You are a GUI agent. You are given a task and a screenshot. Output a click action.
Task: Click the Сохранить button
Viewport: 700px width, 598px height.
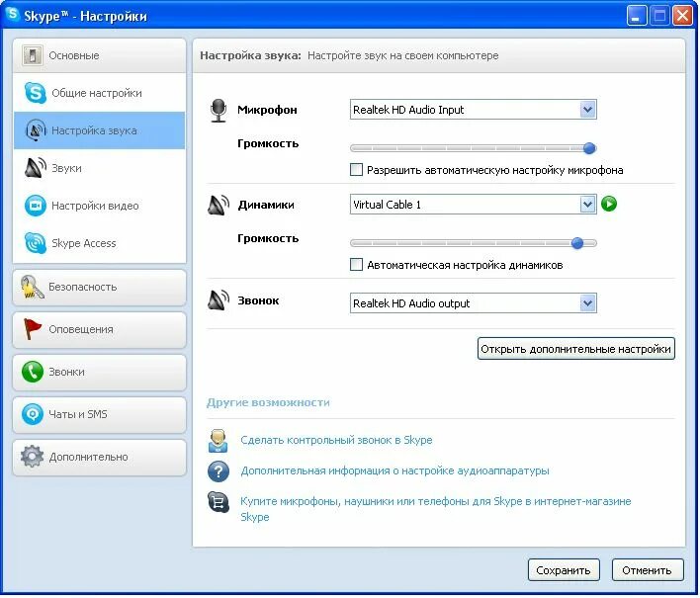[x=564, y=570]
